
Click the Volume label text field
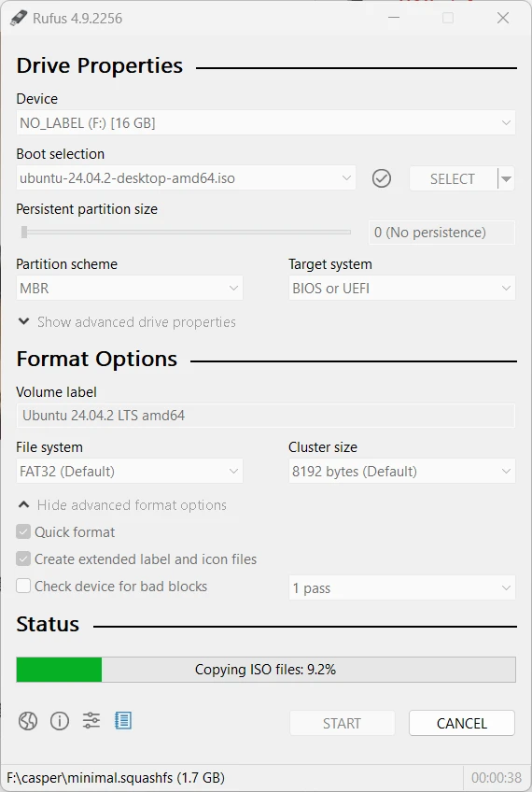pyautogui.click(x=265, y=416)
